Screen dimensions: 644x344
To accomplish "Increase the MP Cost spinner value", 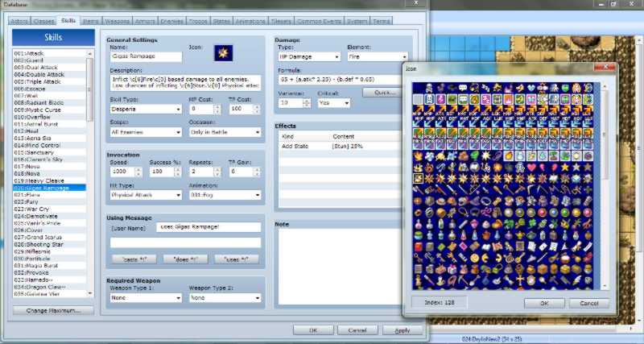I will click(x=219, y=105).
